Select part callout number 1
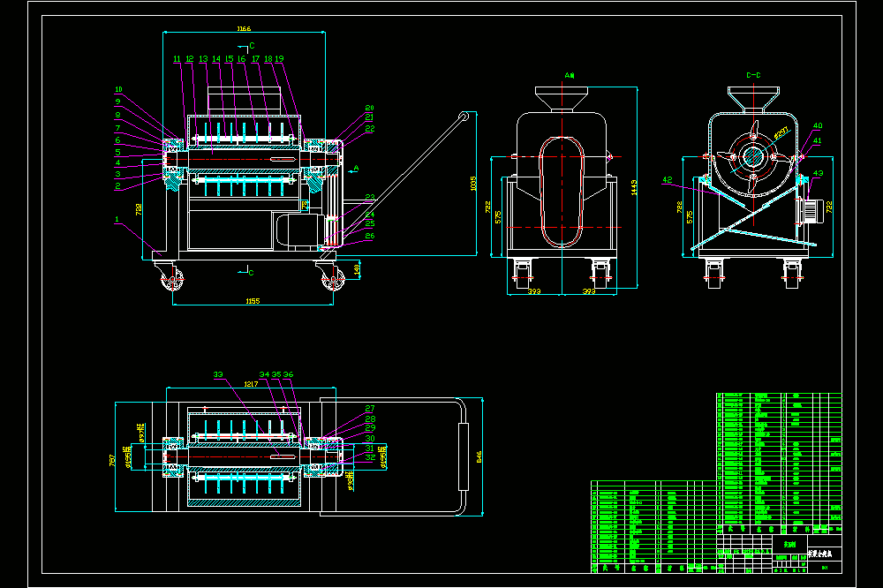The width and height of the screenshot is (883, 588). point(117,220)
